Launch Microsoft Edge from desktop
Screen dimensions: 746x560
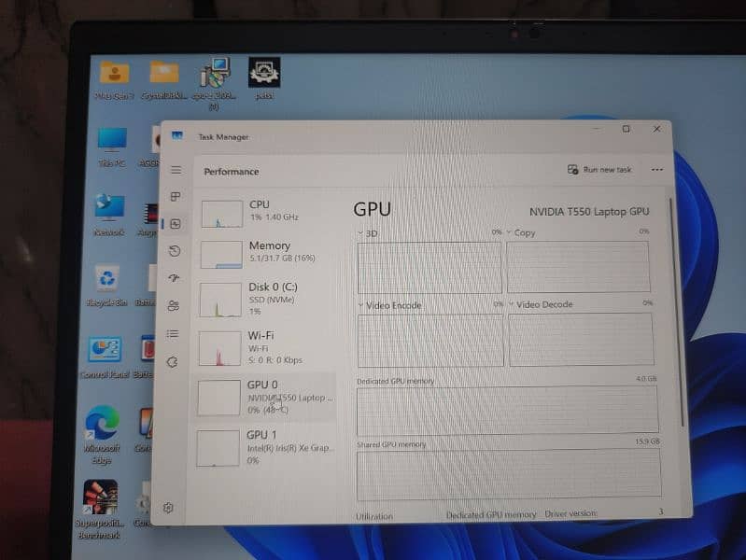point(102,423)
